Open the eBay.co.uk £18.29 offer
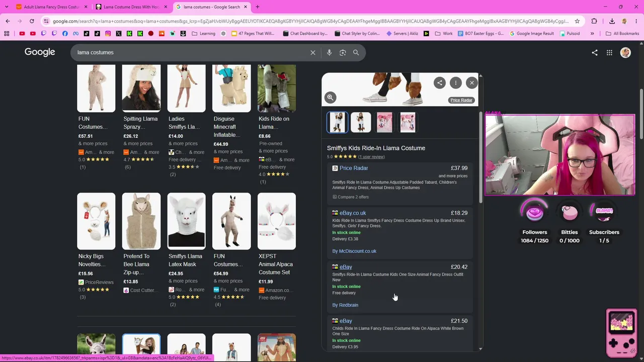 click(353, 213)
